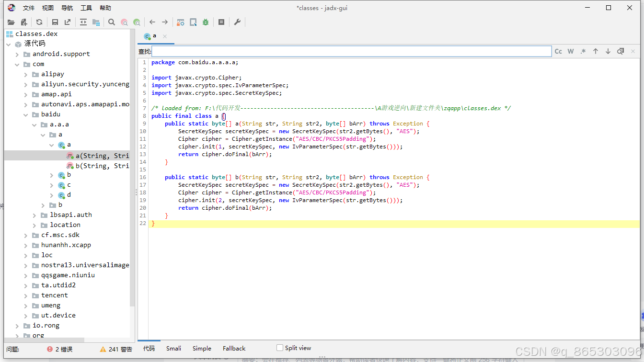Collapse the baidu package node
The width and height of the screenshot is (644, 362).
26,114
